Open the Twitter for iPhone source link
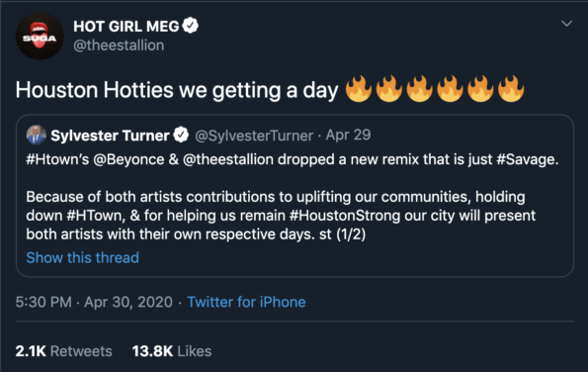The height and width of the screenshot is (372, 588). [x=246, y=302]
